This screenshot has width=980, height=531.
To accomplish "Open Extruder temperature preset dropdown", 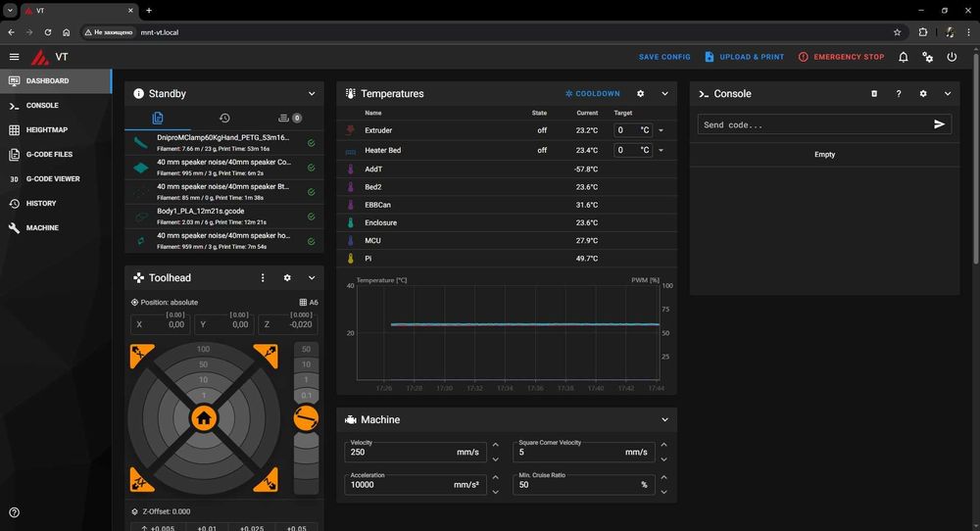I will [661, 130].
